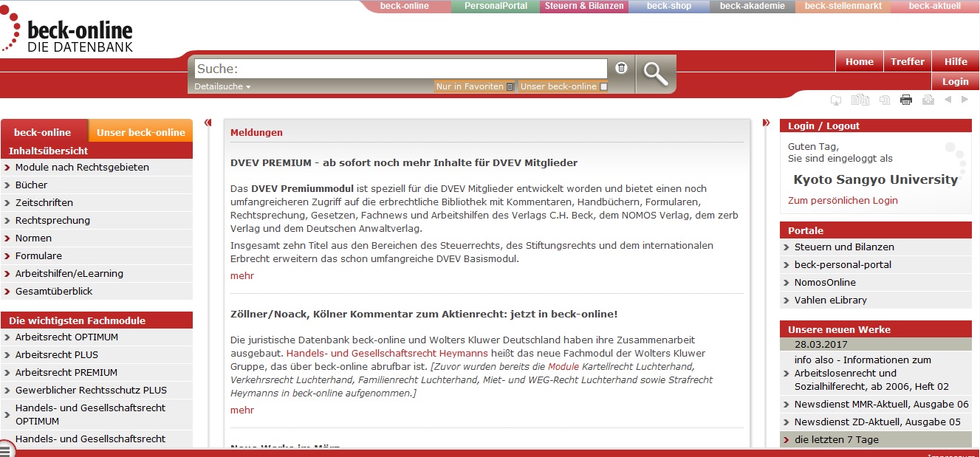This screenshot has height=457, width=980.
Task: Clear the search field with the trash icon
Action: coord(621,68)
